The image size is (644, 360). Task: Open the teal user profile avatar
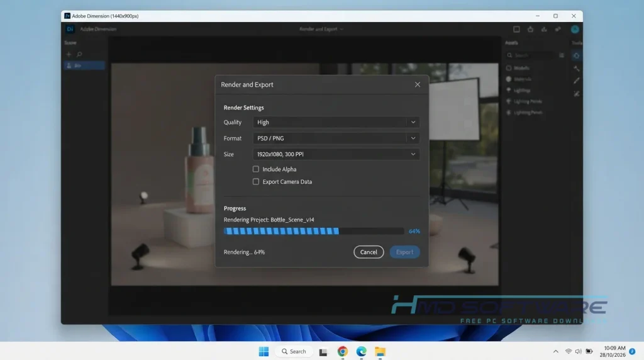point(575,29)
